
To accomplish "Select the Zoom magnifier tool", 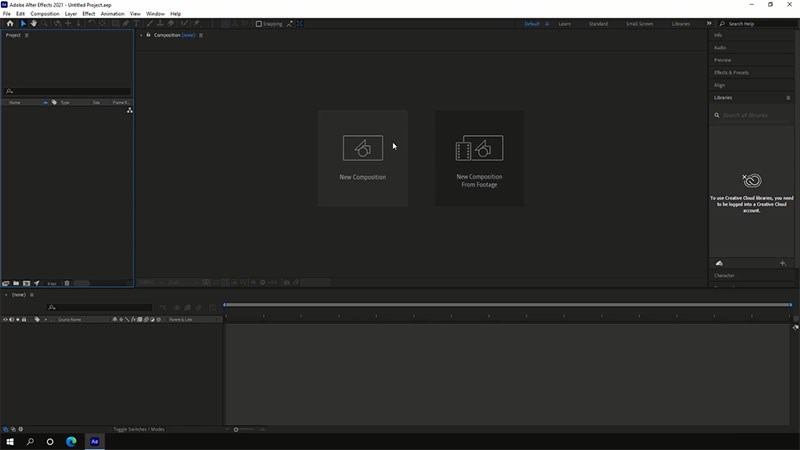I will pyautogui.click(x=44, y=23).
